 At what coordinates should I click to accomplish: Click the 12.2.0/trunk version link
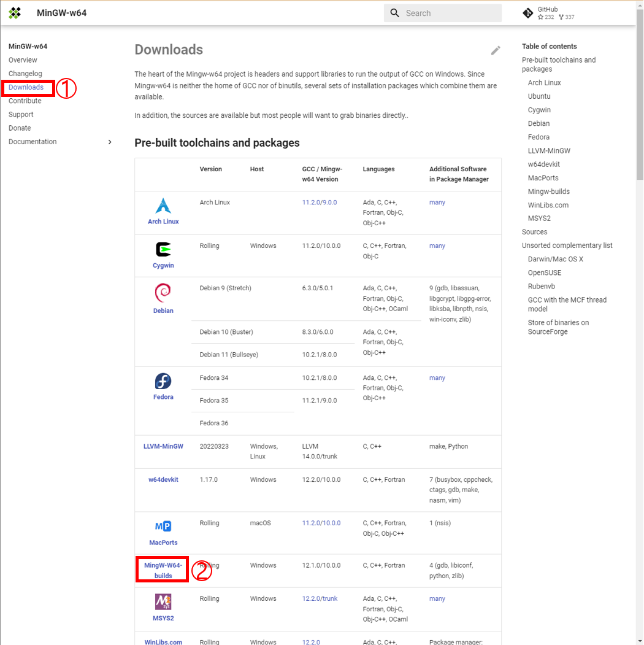(x=320, y=598)
